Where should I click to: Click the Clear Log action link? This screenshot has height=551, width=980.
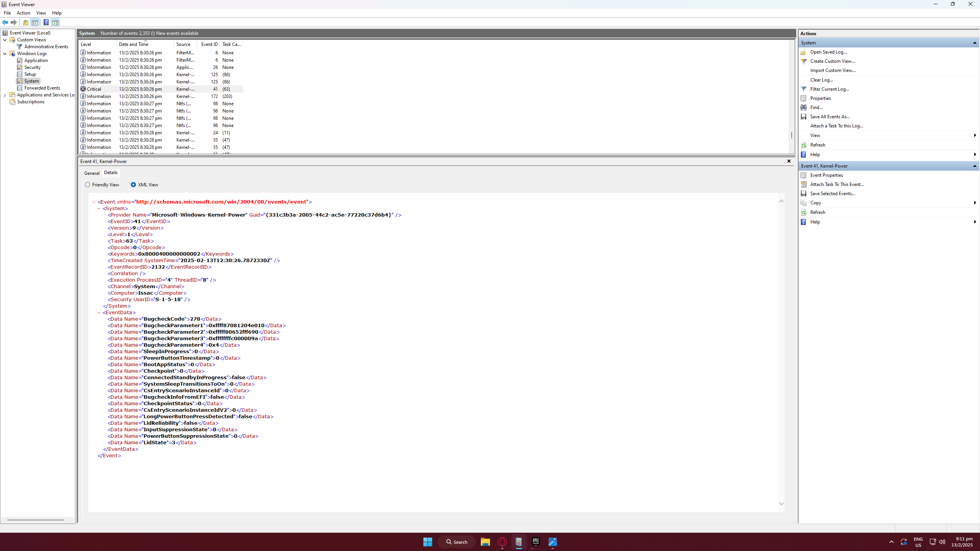(x=821, y=80)
